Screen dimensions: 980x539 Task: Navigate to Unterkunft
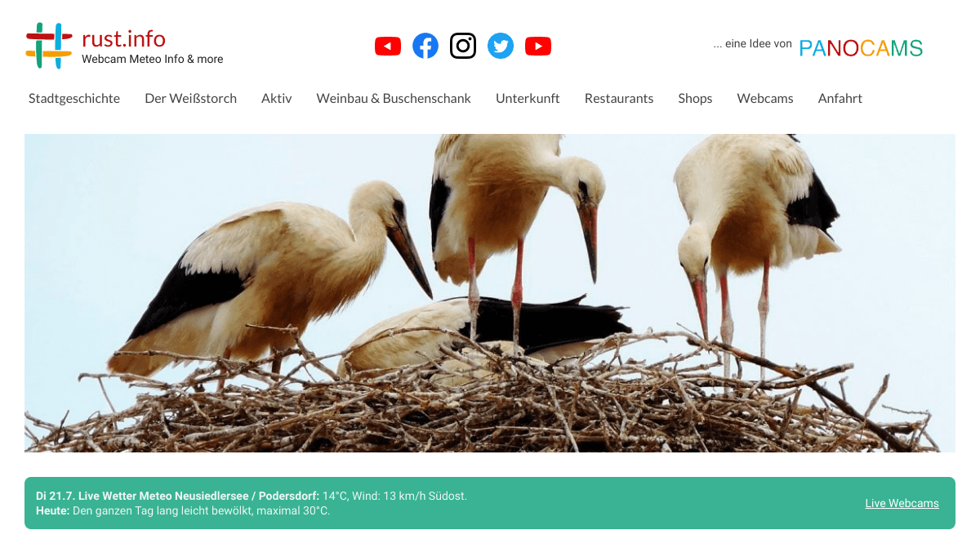pyautogui.click(x=528, y=98)
